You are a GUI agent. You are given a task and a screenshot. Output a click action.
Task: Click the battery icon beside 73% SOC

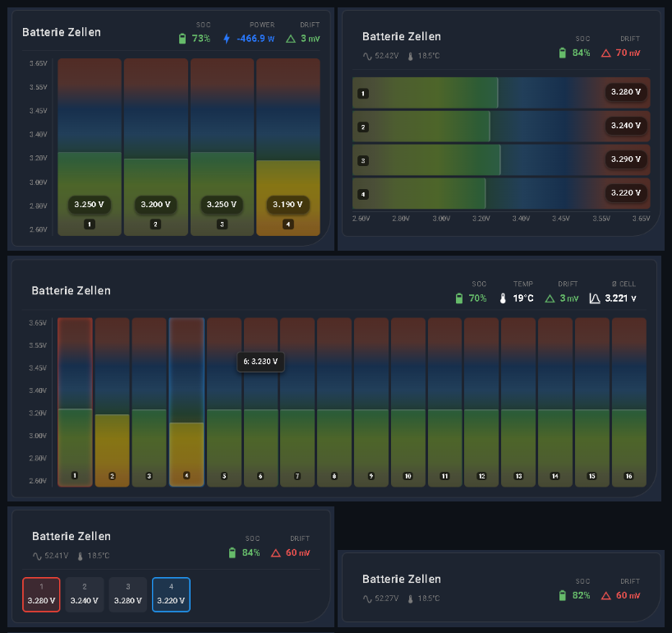(182, 39)
